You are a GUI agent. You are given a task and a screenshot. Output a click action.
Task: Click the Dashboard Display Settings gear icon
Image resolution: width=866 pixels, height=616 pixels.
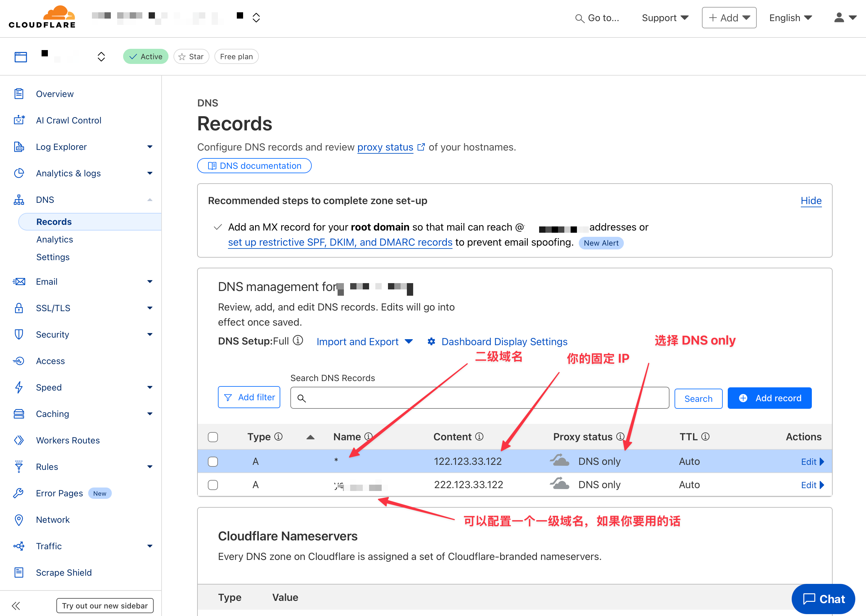pos(431,341)
